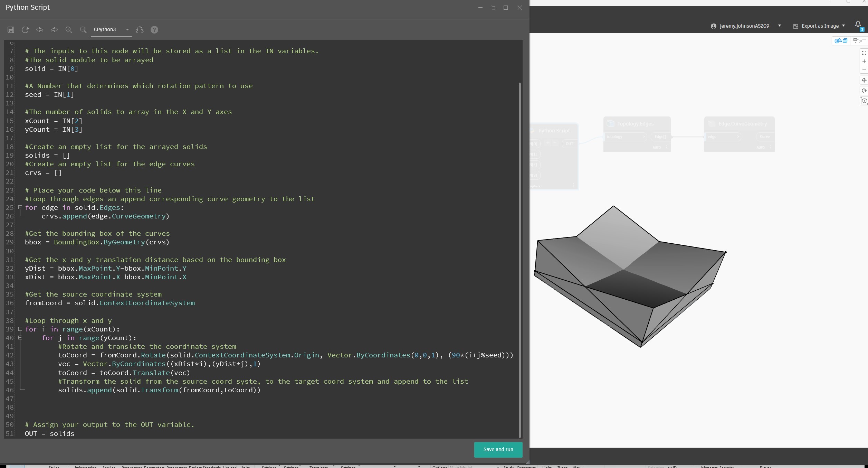Image resolution: width=868 pixels, height=468 pixels.
Task: Enable pan mode in the viewport
Action: pyautogui.click(x=864, y=80)
